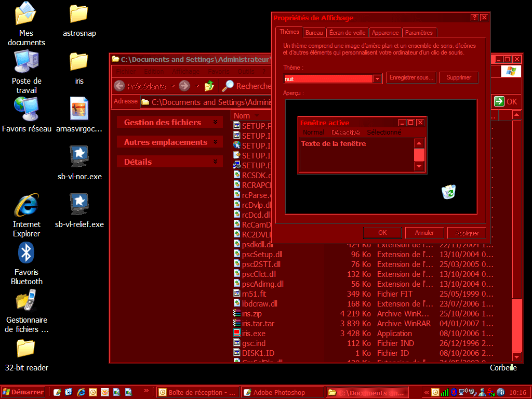Expand the Autres emplacements section

[215, 142]
